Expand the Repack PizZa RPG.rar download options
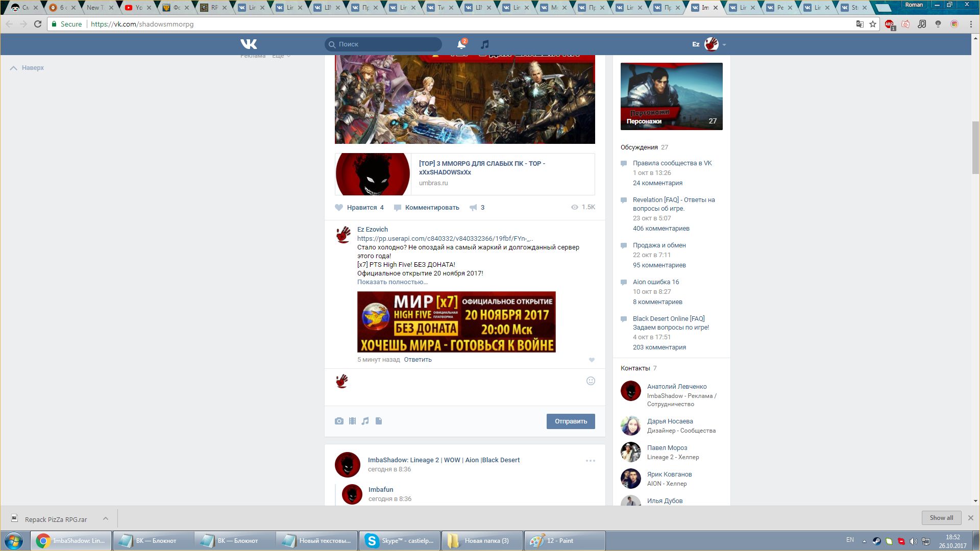 pos(106,518)
